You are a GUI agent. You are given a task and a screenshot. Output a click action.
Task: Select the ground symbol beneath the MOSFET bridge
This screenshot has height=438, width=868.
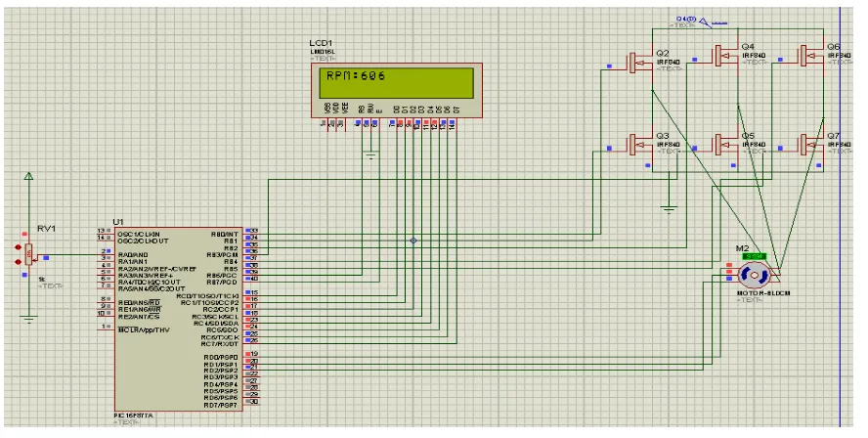(669, 209)
